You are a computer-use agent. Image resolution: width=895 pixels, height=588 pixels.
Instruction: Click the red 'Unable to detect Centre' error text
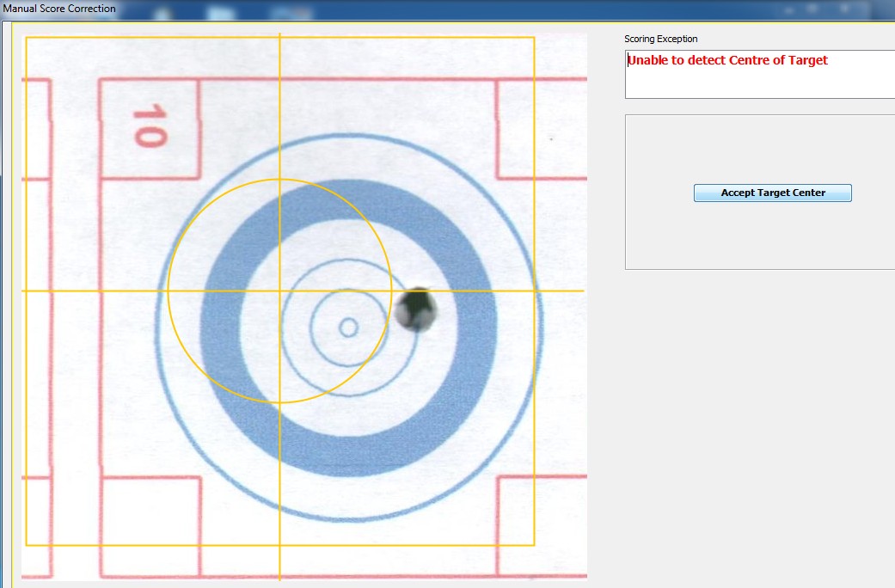tap(727, 60)
